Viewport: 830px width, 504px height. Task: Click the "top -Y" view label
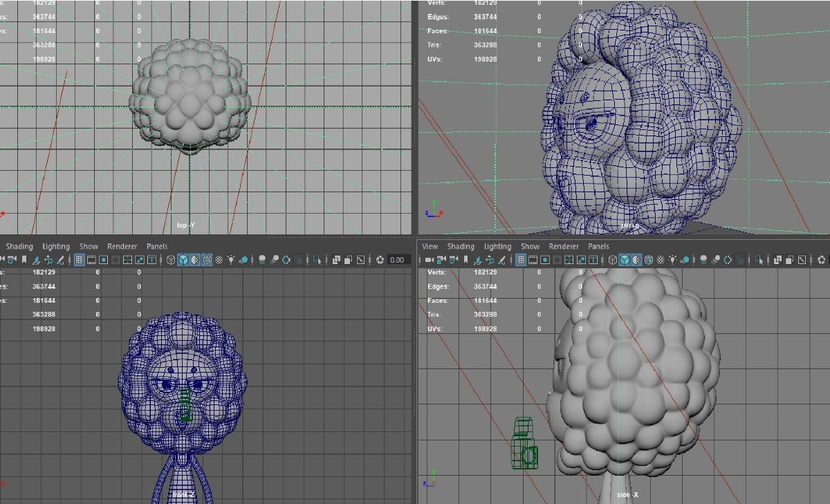185,225
